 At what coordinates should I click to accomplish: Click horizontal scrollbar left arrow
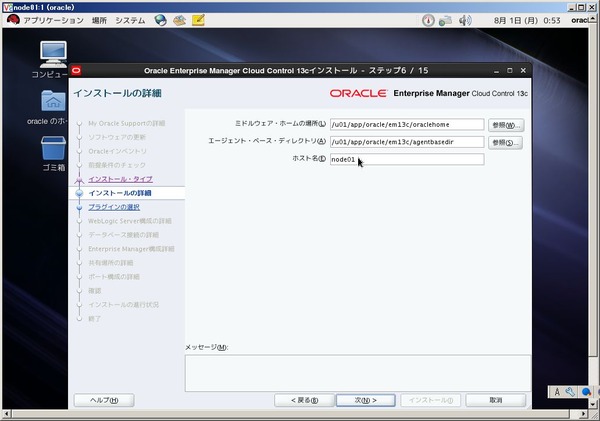7,414
